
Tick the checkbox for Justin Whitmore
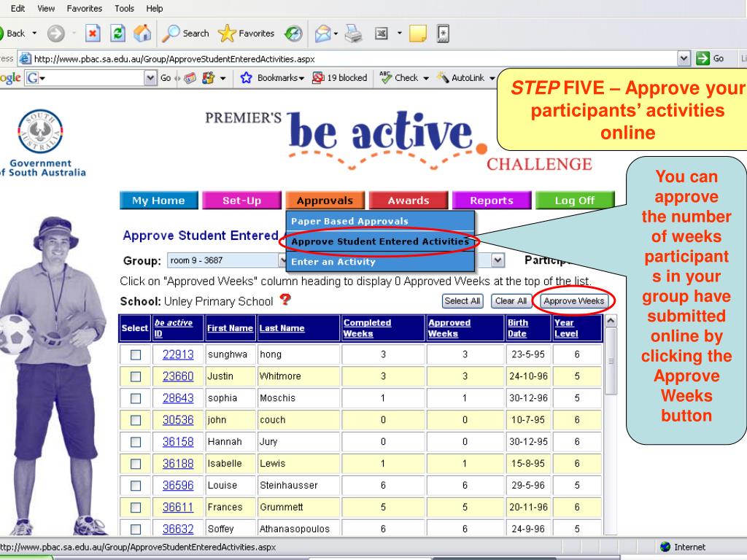[136, 377]
